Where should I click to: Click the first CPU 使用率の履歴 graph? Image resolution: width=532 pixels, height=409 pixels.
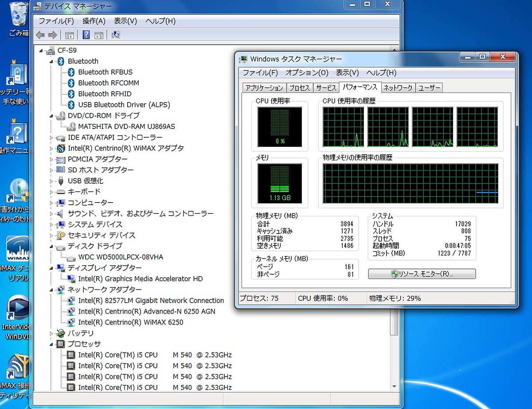344,127
